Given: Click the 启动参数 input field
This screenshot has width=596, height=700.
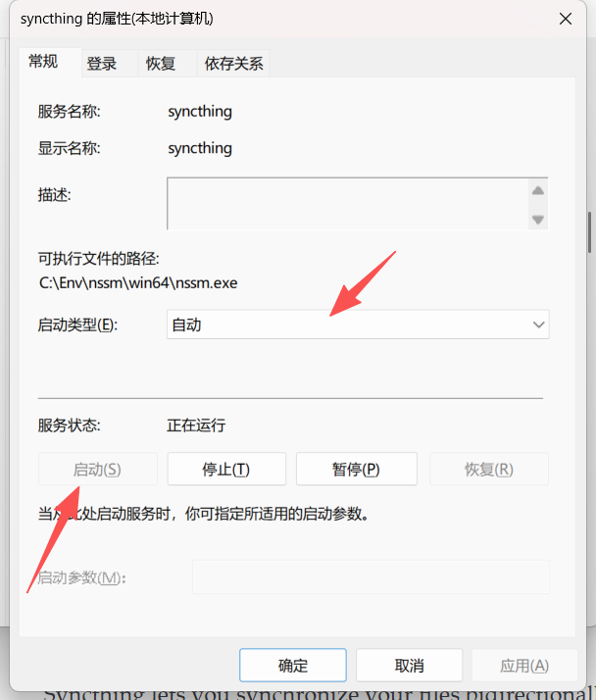Looking at the screenshot, I should [x=370, y=577].
